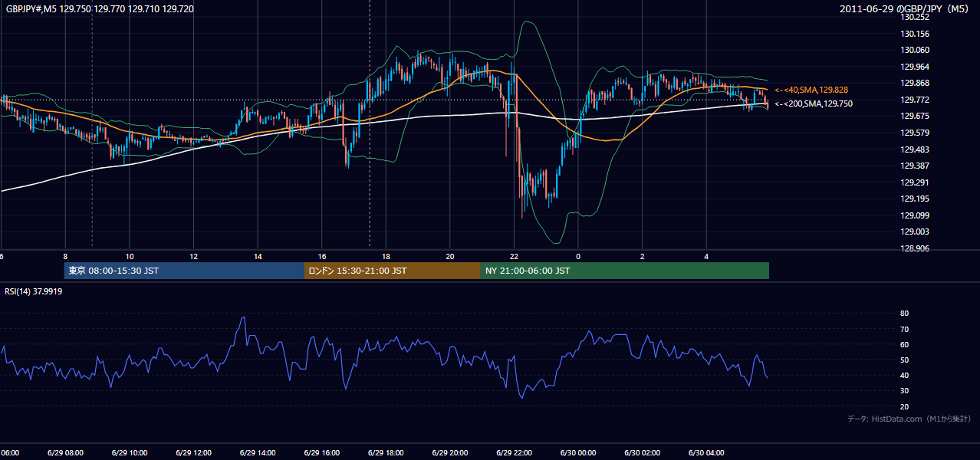Click the 6/29 14:00 bottom time label
980x460 pixels.
point(256,453)
